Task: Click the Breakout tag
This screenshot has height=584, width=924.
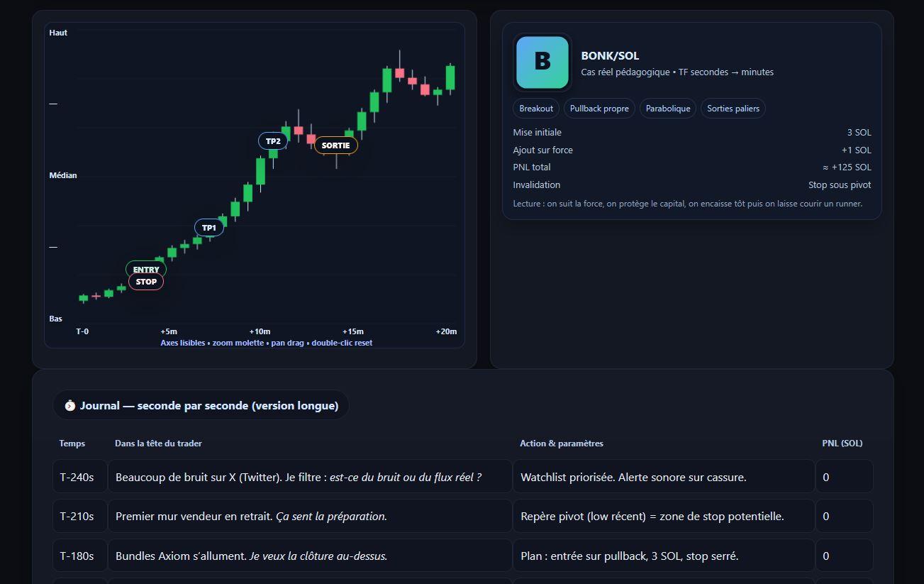Action: coord(536,109)
